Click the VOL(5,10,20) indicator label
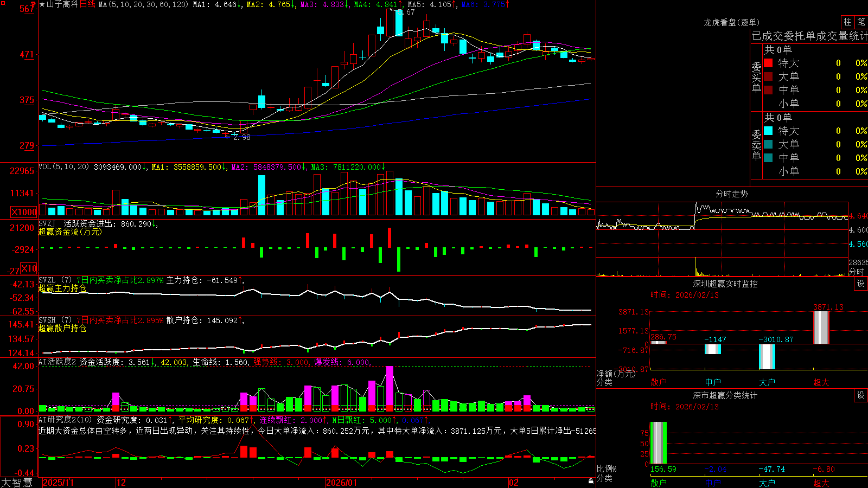 pos(64,167)
